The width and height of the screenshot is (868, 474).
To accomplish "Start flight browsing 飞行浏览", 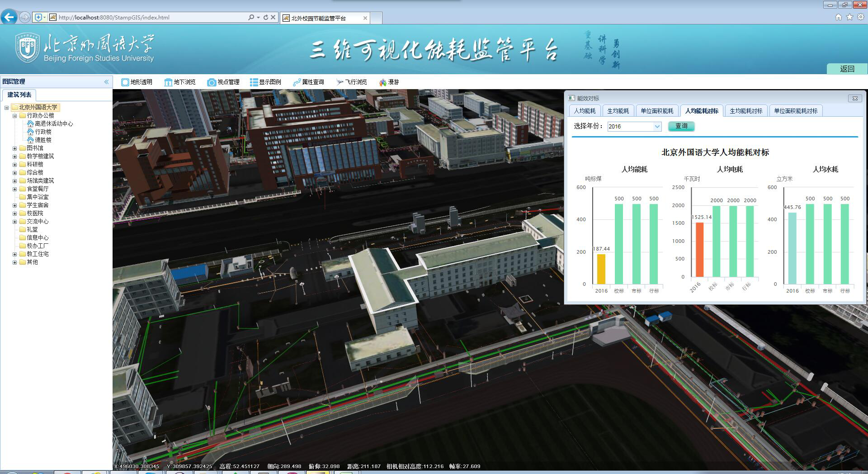I will click(351, 82).
